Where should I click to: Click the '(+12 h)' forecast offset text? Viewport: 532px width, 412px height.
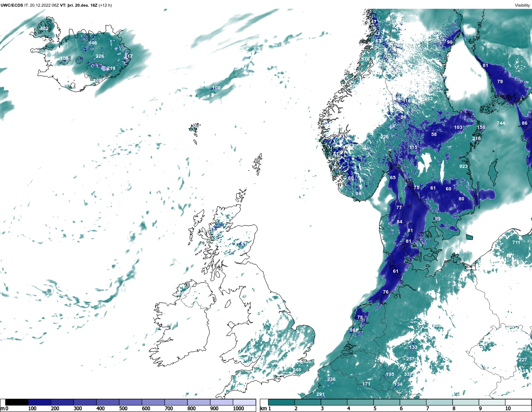pyautogui.click(x=105, y=5)
